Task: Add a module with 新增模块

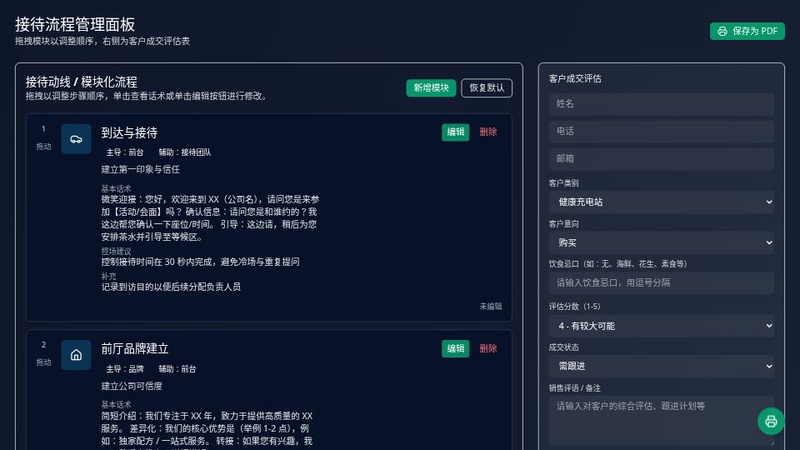Action: pyautogui.click(x=431, y=88)
